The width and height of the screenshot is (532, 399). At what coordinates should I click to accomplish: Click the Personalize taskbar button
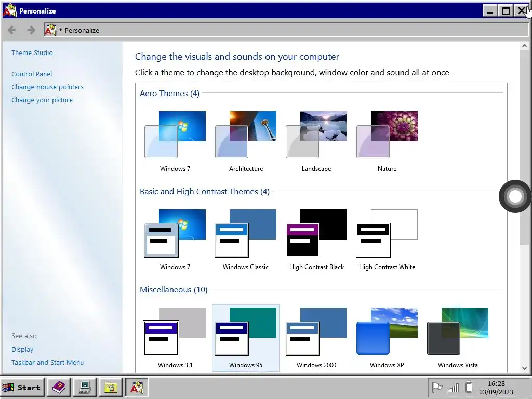[137, 387]
